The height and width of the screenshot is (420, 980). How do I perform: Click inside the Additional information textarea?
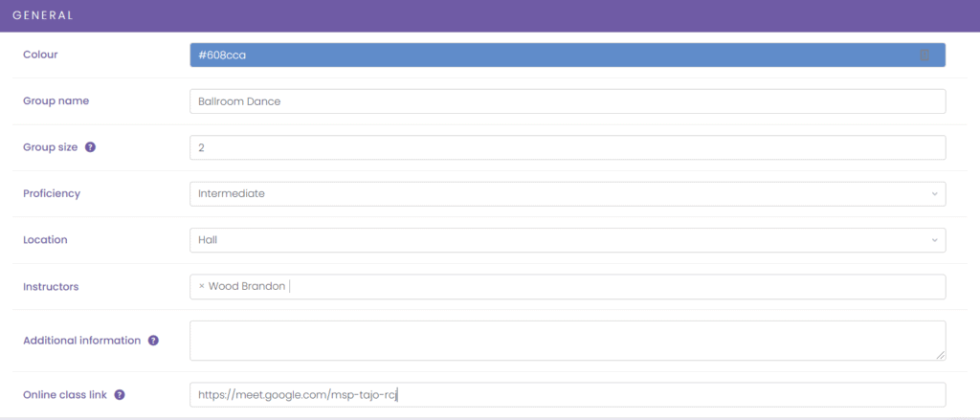coord(568,341)
